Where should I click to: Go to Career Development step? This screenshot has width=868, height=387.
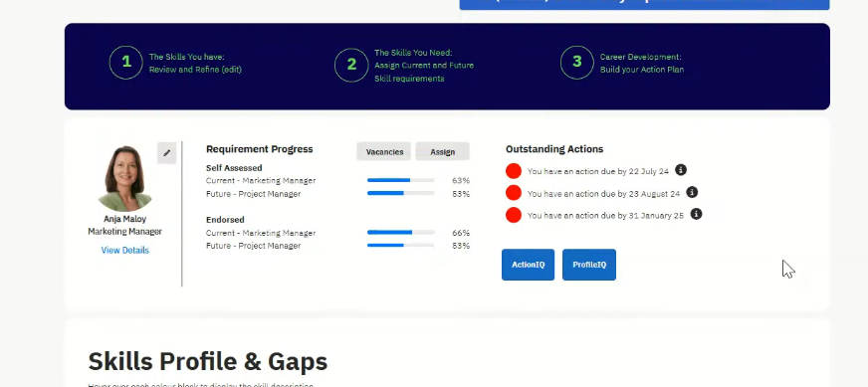[x=642, y=63]
